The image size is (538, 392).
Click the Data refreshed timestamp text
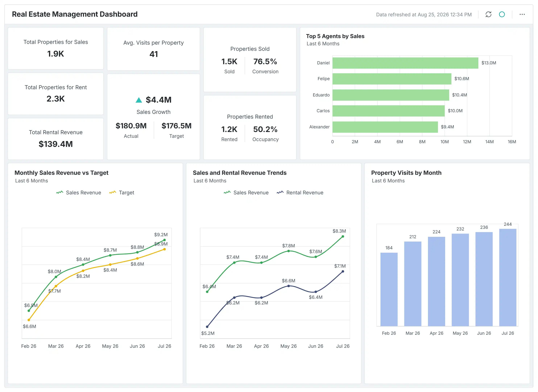pos(424,15)
